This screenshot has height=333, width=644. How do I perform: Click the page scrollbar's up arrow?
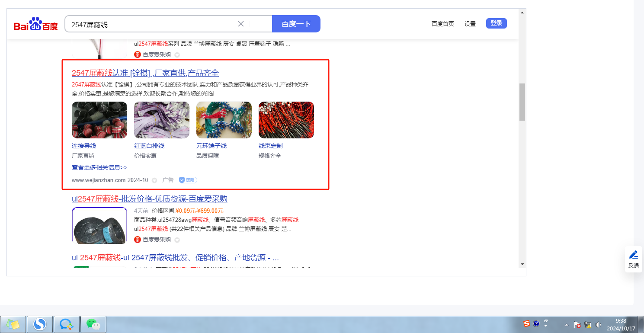[x=522, y=12]
